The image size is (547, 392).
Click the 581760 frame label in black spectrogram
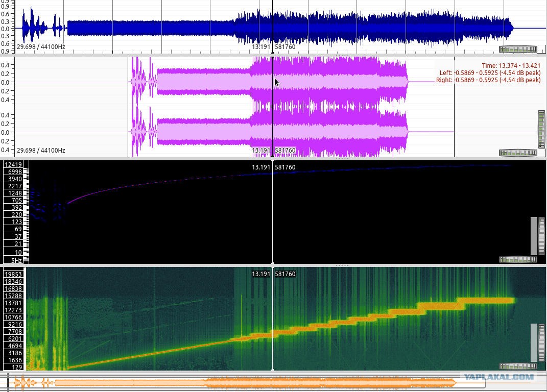click(285, 167)
